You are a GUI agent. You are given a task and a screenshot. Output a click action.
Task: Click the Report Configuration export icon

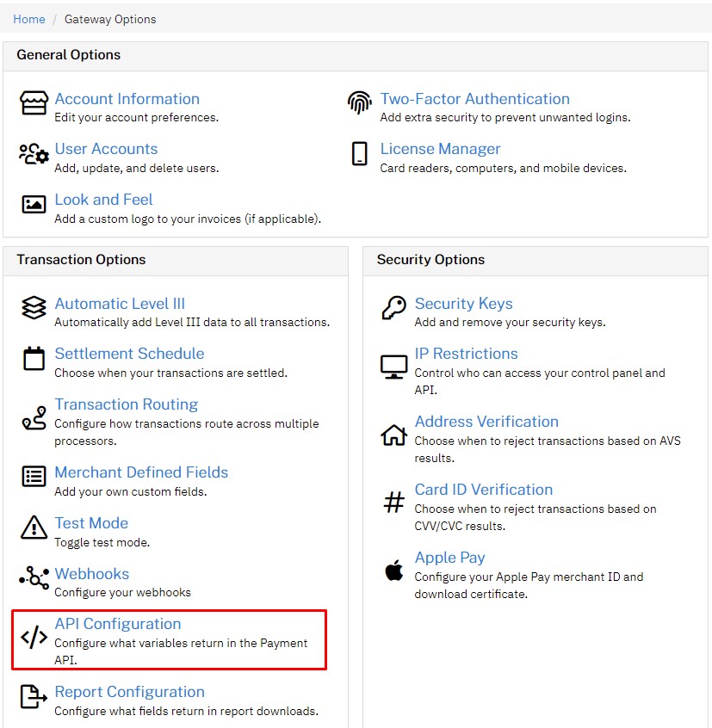coord(34,696)
